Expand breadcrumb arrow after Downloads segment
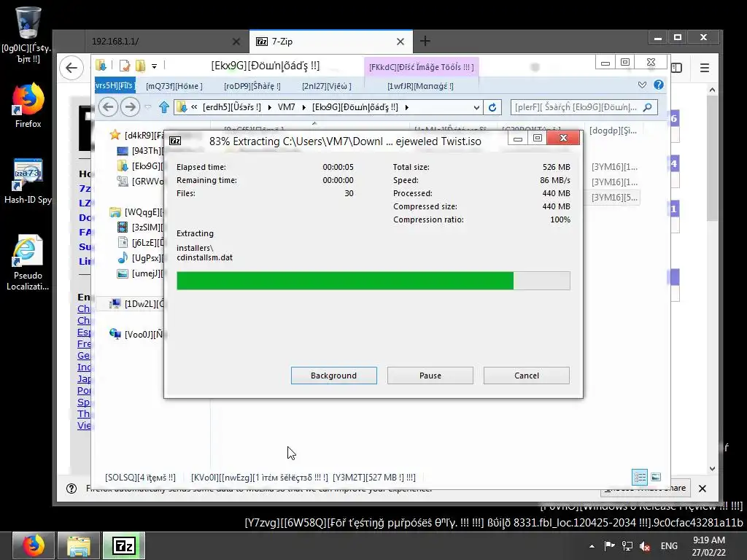This screenshot has width=747, height=560. pyautogui.click(x=406, y=108)
